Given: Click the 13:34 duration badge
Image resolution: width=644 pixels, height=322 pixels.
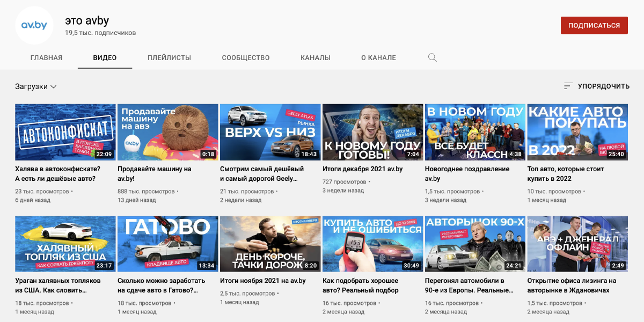Looking at the screenshot, I should pos(207,266).
